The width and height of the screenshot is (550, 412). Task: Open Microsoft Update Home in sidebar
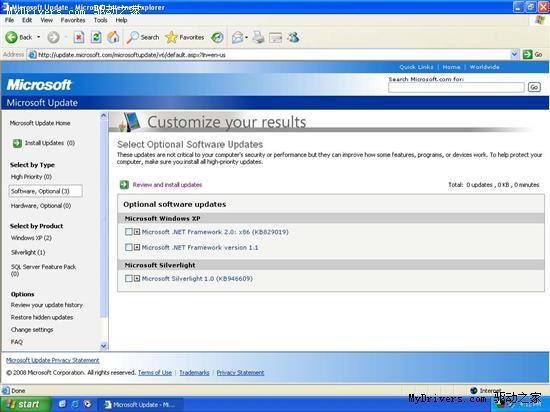point(40,123)
